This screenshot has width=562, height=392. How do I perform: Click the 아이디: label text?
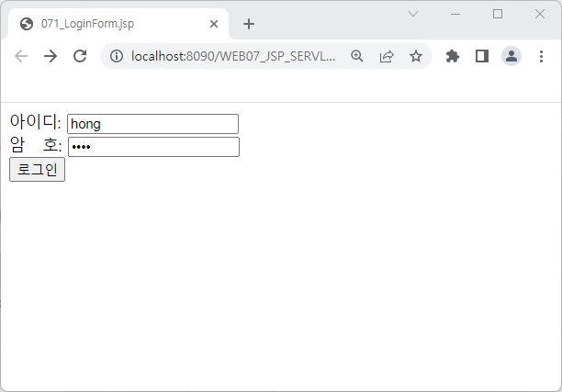pos(36,122)
